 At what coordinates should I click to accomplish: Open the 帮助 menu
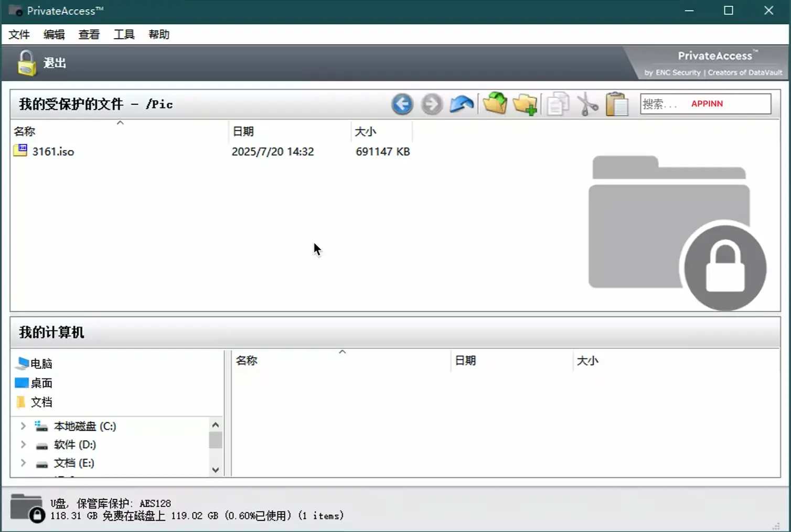[x=159, y=35]
